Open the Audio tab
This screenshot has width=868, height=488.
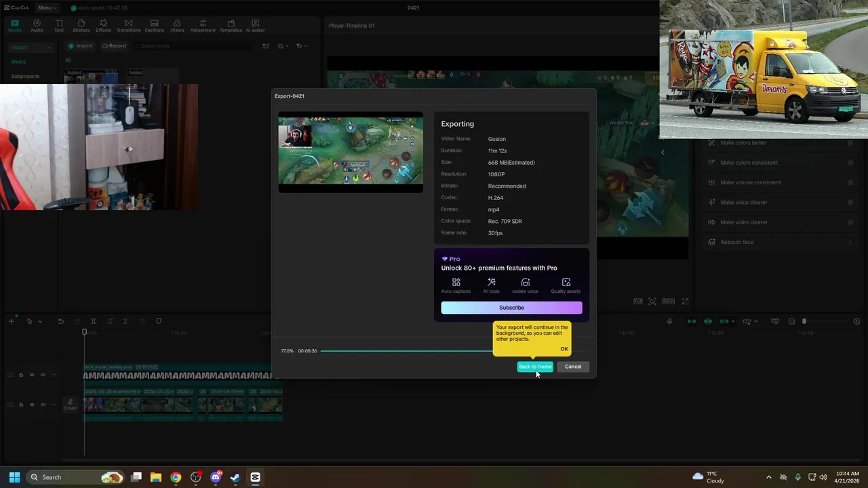click(37, 26)
